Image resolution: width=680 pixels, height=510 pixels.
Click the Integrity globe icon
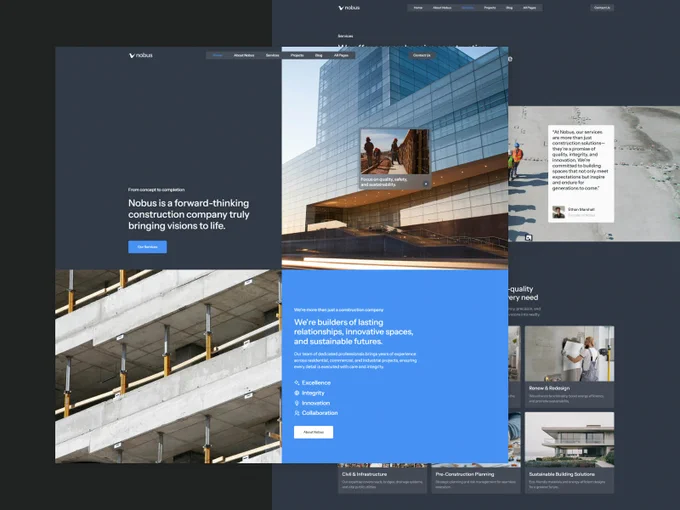point(297,393)
